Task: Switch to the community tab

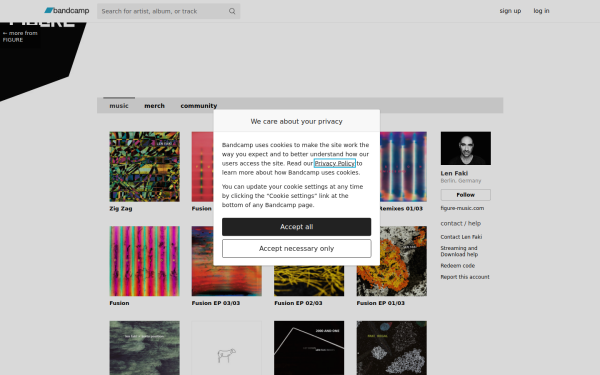Action: [x=199, y=106]
